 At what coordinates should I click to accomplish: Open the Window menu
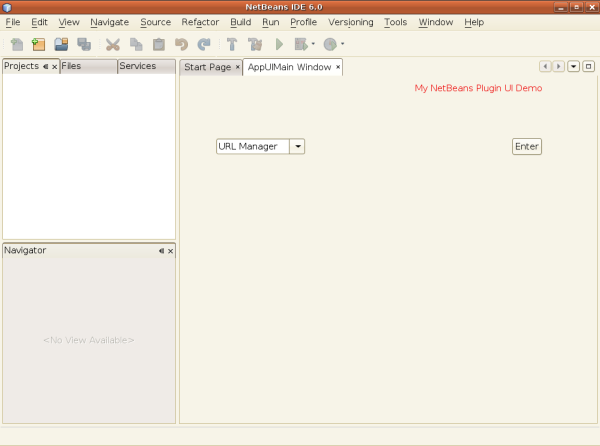tap(435, 22)
